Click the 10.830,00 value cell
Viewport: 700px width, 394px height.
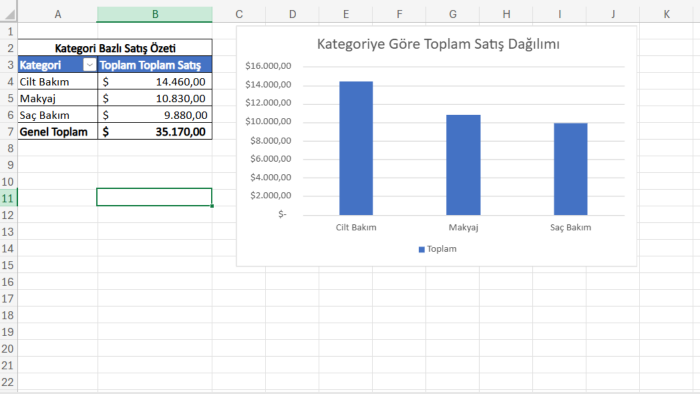coord(154,98)
